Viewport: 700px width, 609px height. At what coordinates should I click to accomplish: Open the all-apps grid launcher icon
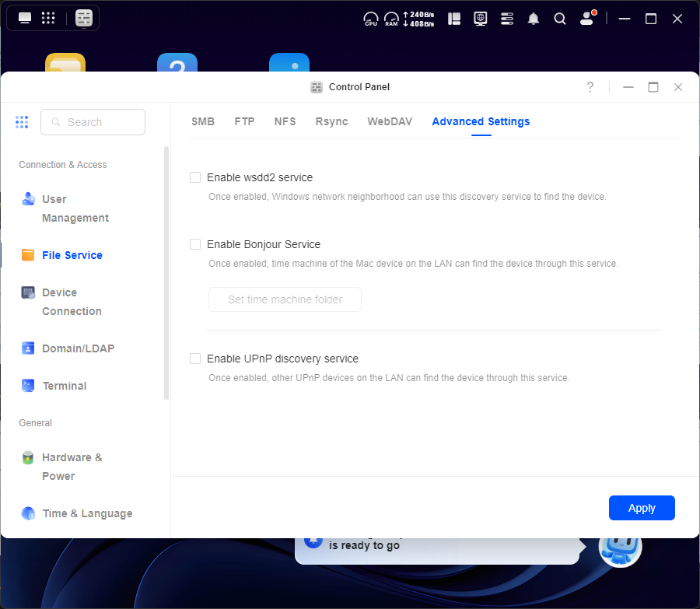tap(48, 18)
